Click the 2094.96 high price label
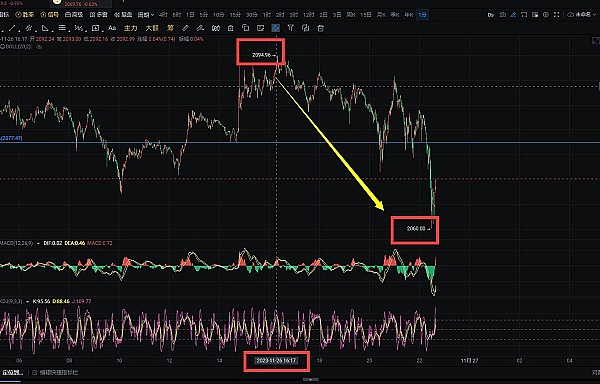The width and height of the screenshot is (600, 384). point(261,55)
